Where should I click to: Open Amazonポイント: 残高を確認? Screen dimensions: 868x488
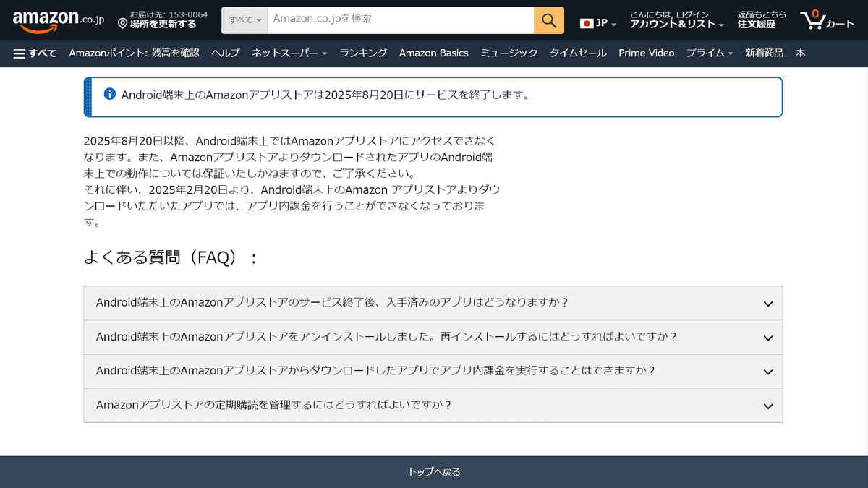(134, 53)
